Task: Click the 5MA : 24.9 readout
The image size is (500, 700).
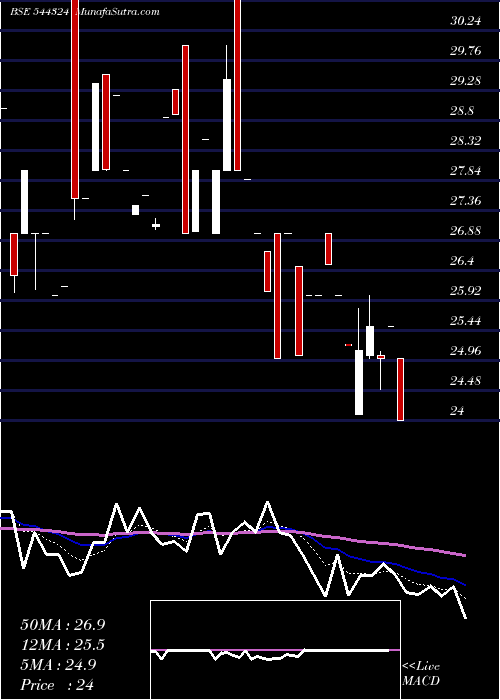Action: pos(58,665)
